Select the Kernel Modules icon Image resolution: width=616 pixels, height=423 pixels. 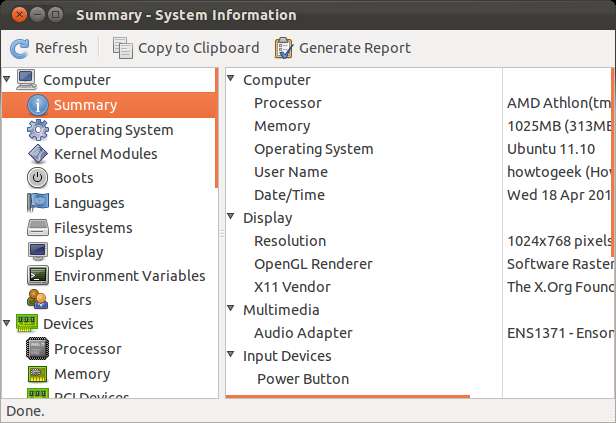[x=38, y=154]
